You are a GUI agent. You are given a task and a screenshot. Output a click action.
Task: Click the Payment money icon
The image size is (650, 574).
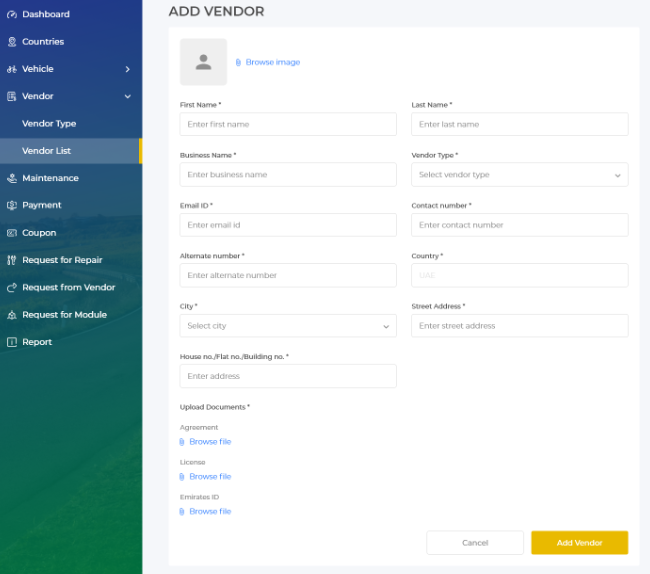(12, 205)
